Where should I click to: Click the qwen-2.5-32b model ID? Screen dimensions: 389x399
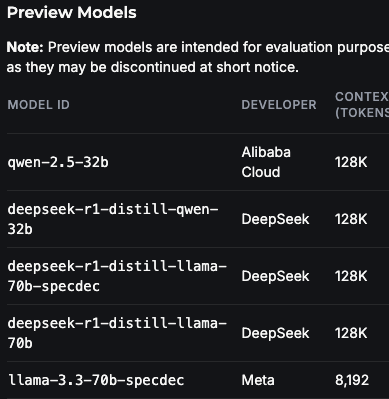pyautogui.click(x=58, y=162)
